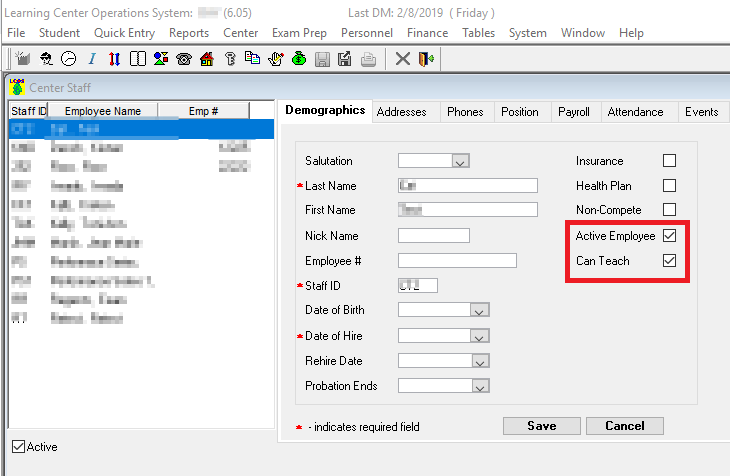Click the floppy disk with arrow icon
Screen dimensions: 730x476
[x=345, y=59]
